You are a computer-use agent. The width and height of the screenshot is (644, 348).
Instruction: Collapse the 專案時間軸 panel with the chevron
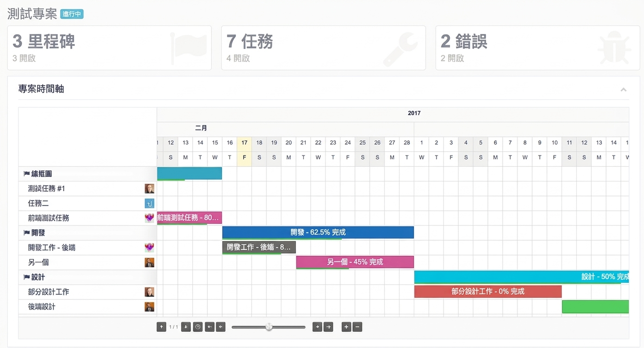tap(624, 89)
